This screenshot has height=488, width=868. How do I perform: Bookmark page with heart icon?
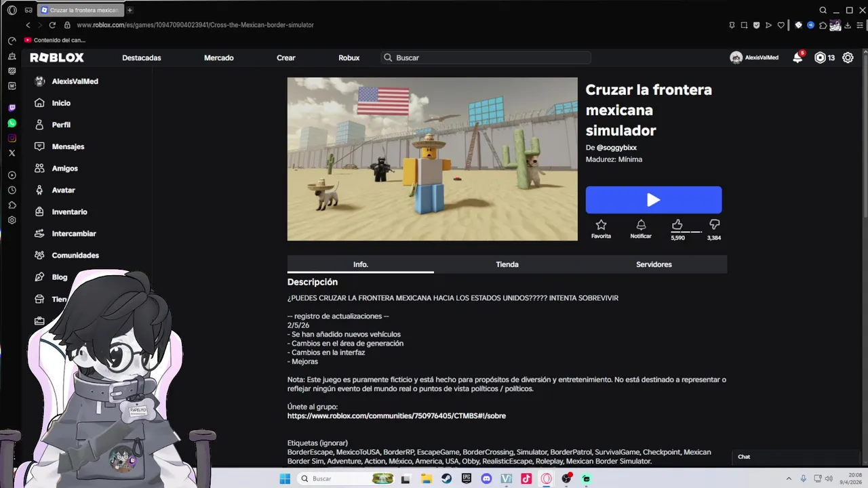[x=781, y=25]
